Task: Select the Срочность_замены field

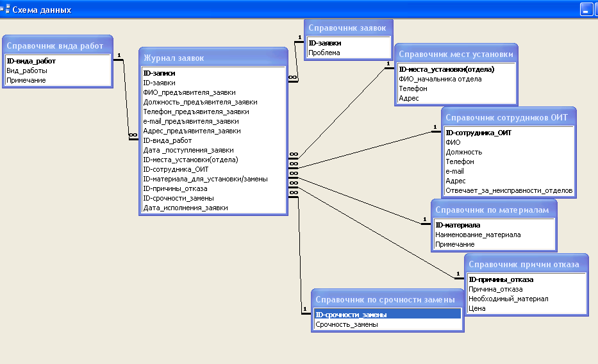Action: pyautogui.click(x=388, y=324)
